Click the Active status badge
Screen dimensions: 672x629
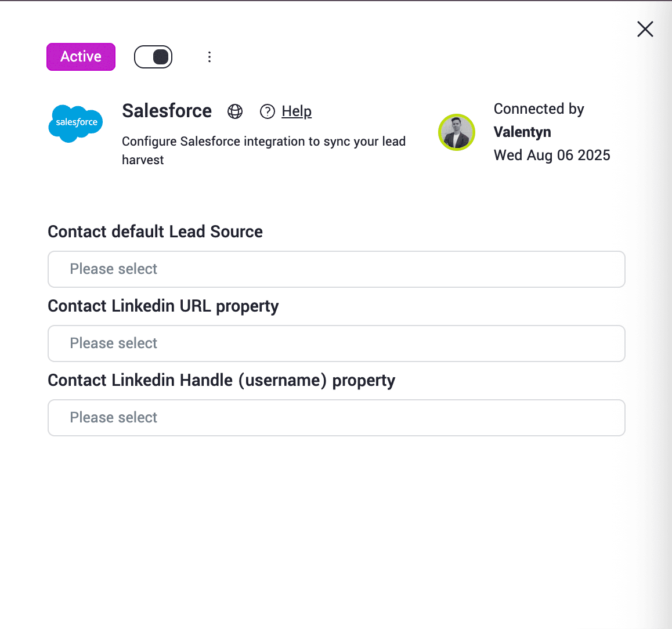pos(81,57)
